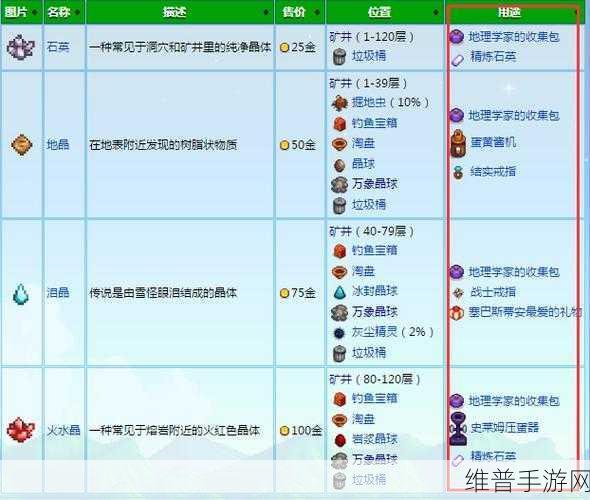
Task: Open the 结实戒指 link
Action: point(493,172)
